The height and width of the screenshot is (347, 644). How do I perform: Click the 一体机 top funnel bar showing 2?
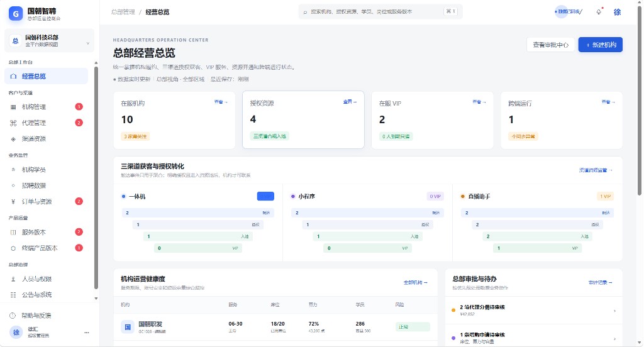point(198,212)
